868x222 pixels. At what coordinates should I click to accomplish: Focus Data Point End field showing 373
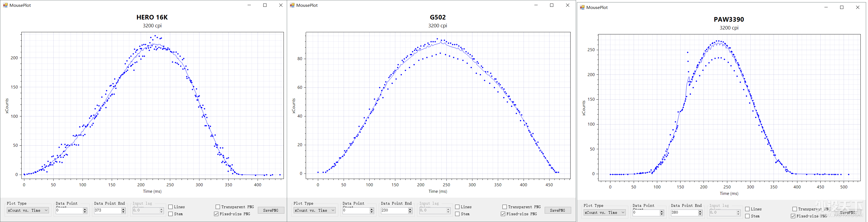click(107, 211)
